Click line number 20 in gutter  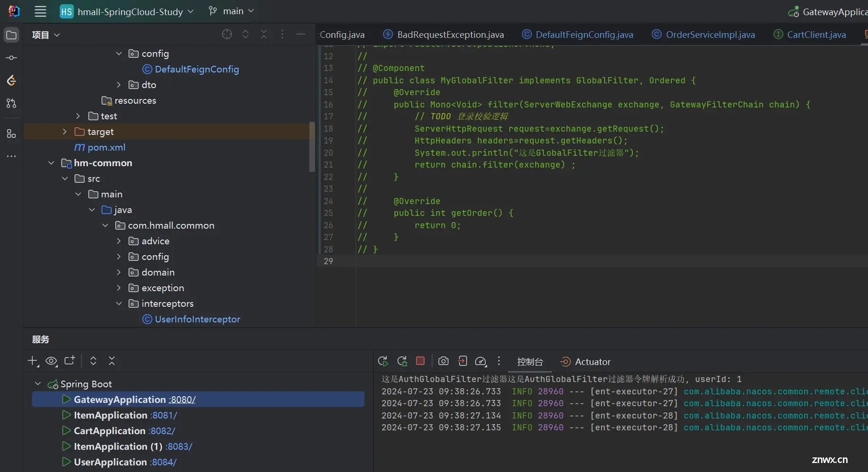click(x=328, y=153)
